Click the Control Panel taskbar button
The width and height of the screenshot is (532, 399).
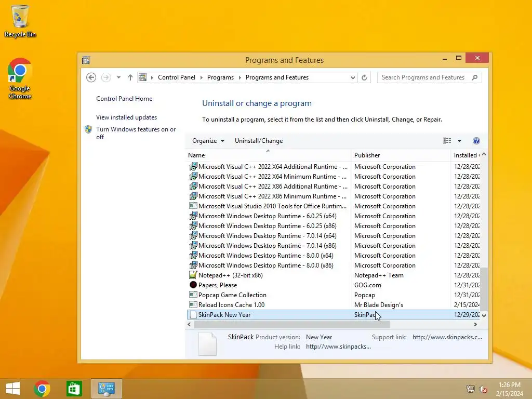pos(106,389)
